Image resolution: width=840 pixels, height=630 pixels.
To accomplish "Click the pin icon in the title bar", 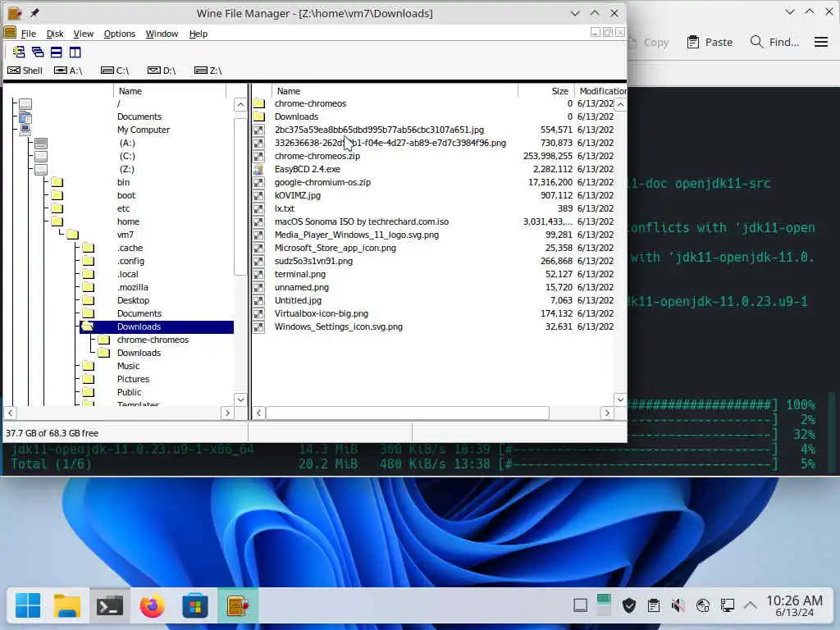I will point(34,13).
